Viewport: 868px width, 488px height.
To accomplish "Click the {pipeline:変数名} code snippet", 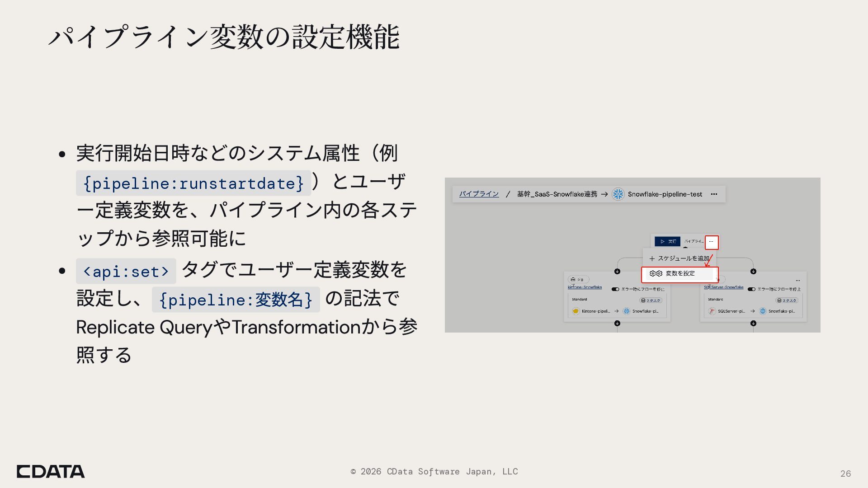I will coord(236,300).
